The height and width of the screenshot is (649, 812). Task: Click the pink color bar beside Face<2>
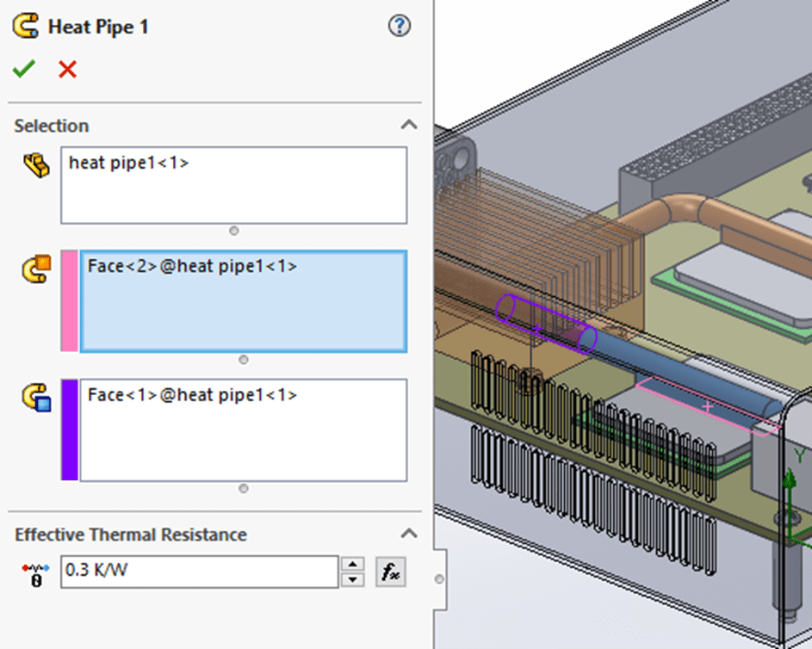[70, 301]
